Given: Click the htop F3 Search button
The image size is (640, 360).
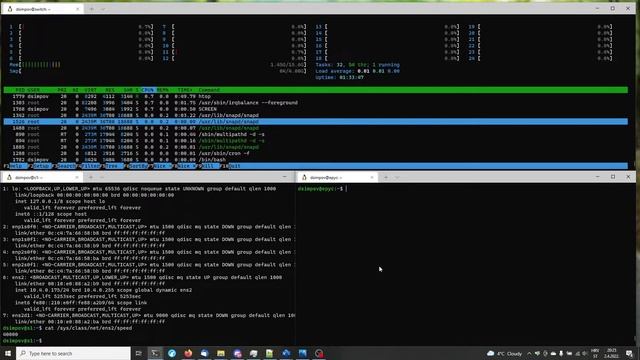Looking at the screenshot, I should pyautogui.click(x=64, y=166).
